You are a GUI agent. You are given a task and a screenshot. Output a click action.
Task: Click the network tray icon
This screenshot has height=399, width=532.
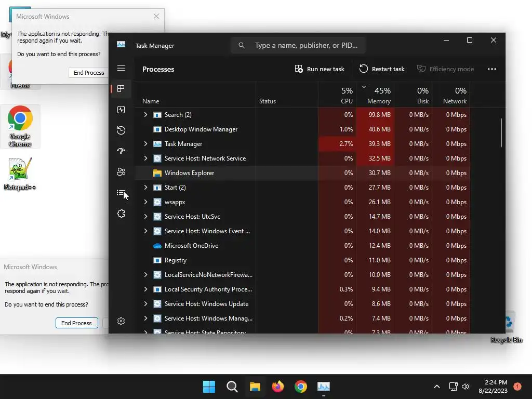pos(453,387)
